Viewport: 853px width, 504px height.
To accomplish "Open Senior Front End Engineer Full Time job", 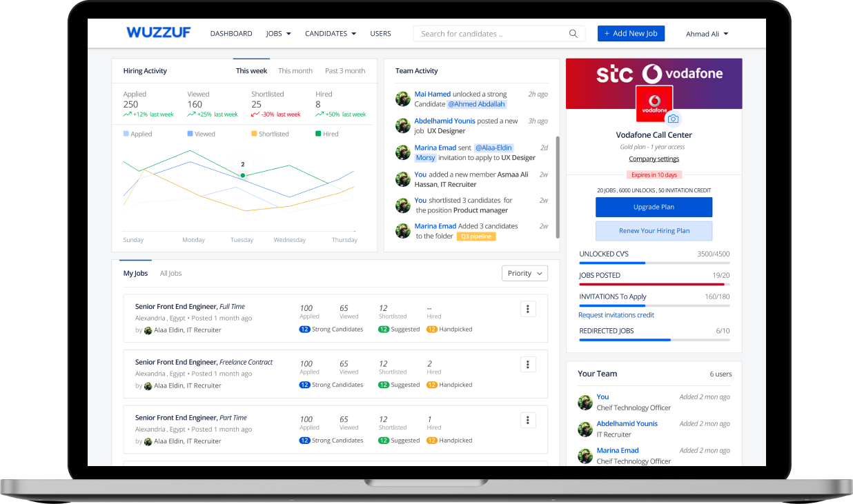I will point(190,307).
